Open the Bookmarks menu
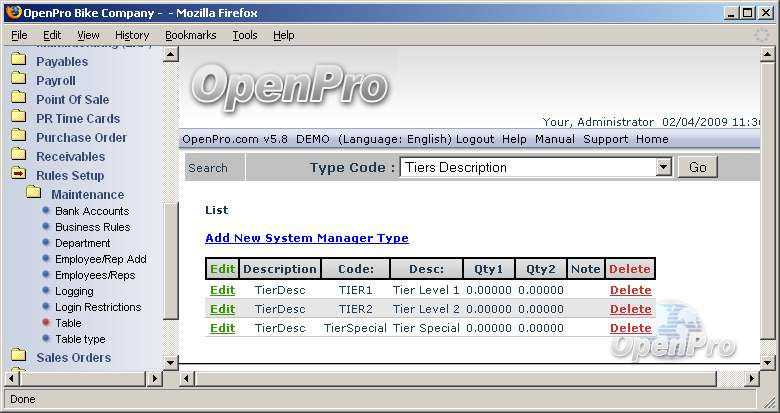Image resolution: width=780 pixels, height=413 pixels. tap(190, 35)
